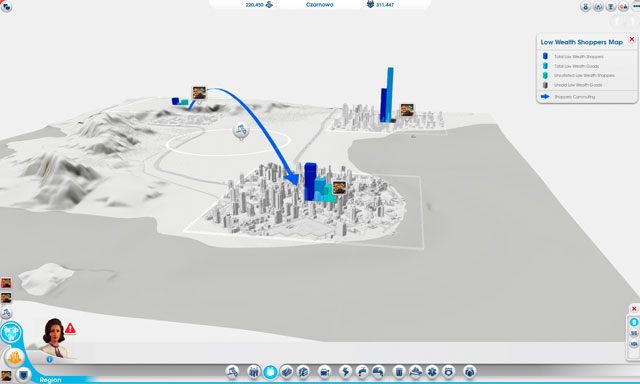Open the water faucet data map
The height and width of the screenshot is (384, 640).
pyautogui.click(x=362, y=372)
